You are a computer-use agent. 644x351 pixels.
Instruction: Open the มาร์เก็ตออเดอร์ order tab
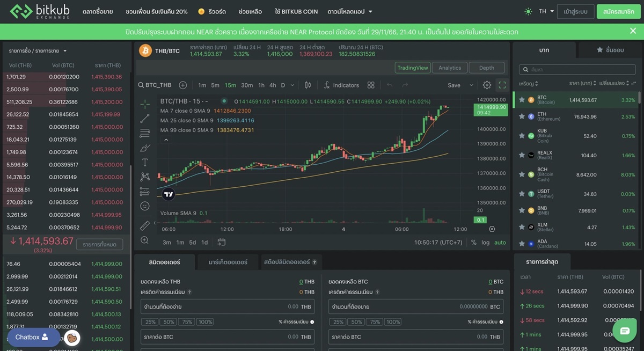coord(228,262)
